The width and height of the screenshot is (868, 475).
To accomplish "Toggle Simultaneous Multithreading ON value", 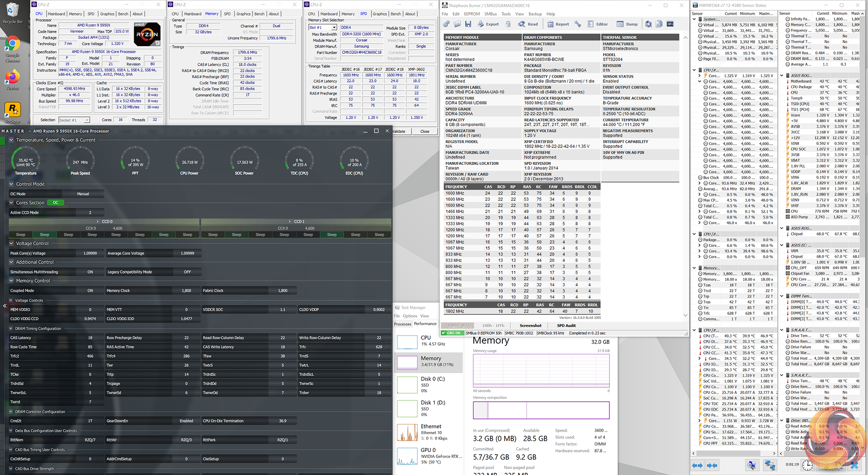I will [x=90, y=272].
